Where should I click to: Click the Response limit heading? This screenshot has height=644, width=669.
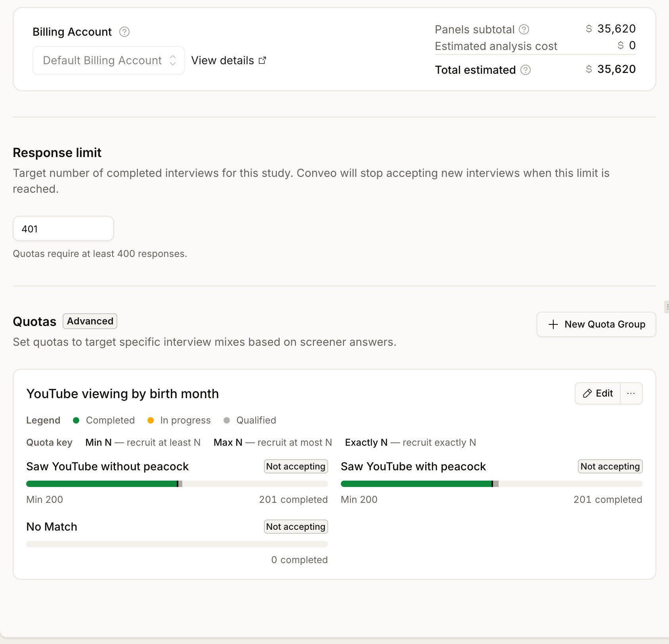coord(57,153)
